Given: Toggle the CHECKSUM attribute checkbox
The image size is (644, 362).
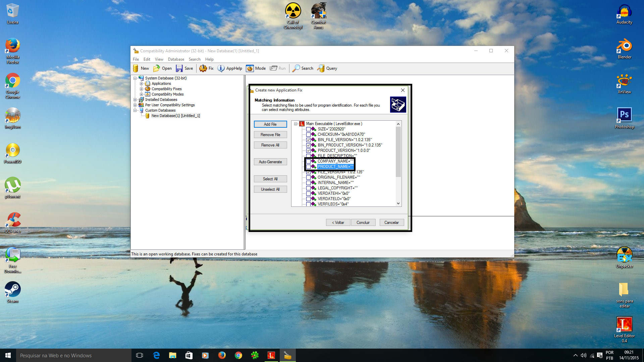Looking at the screenshot, I should [308, 134].
